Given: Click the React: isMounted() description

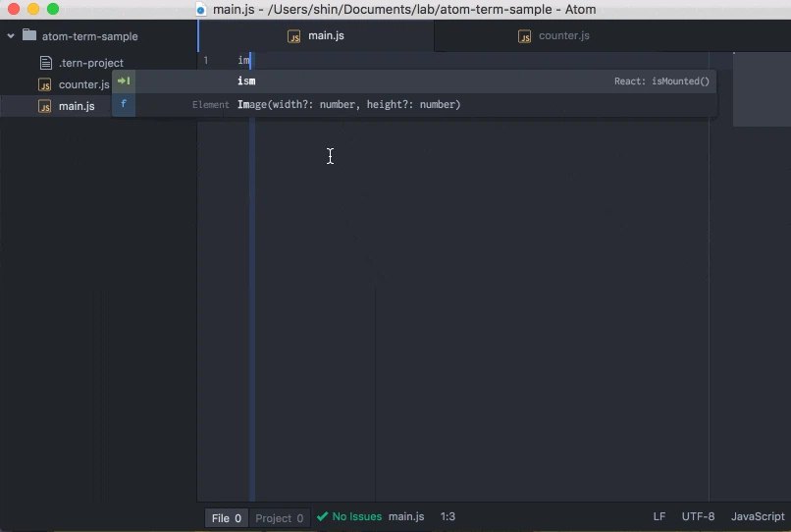Looking at the screenshot, I should point(661,81).
